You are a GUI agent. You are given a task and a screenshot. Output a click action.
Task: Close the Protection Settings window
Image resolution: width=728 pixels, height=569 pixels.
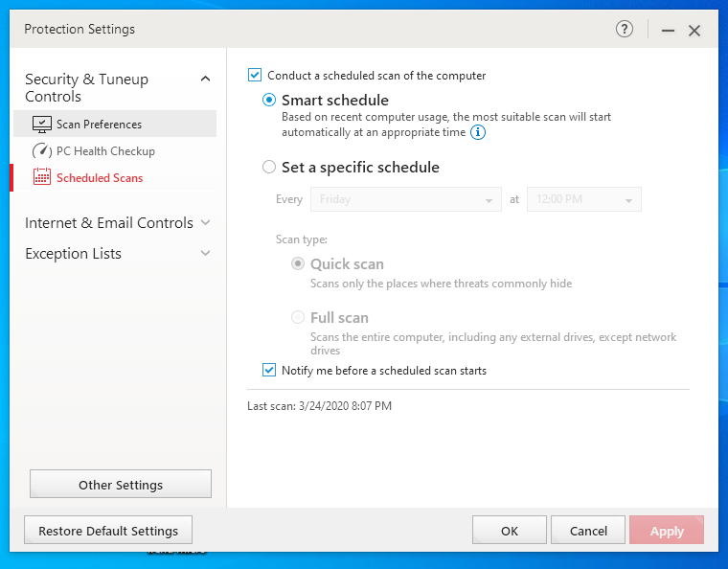[694, 31]
